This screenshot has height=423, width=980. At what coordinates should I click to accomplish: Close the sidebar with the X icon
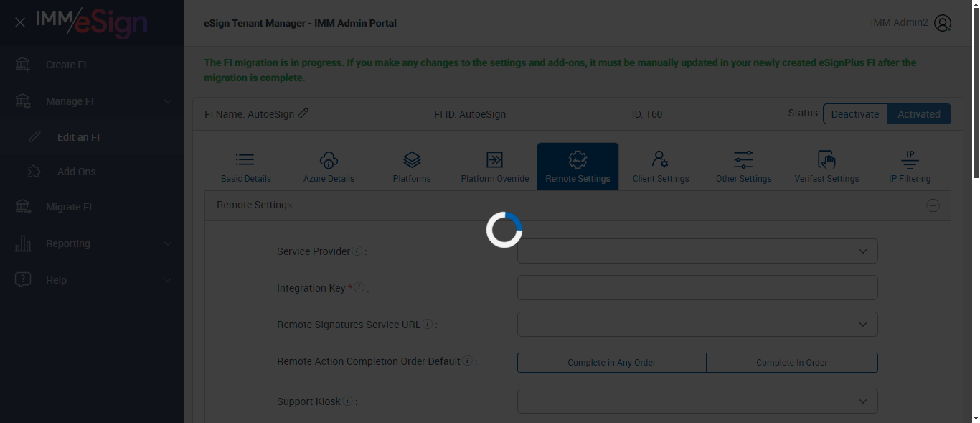pyautogui.click(x=20, y=22)
